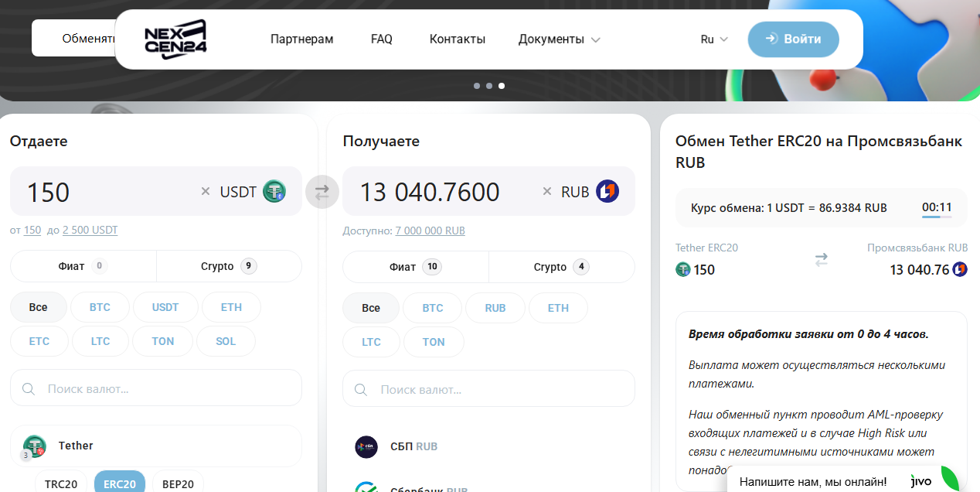Switch to Фиат tab under Получаете
This screenshot has height=492, width=980.
pos(415,267)
